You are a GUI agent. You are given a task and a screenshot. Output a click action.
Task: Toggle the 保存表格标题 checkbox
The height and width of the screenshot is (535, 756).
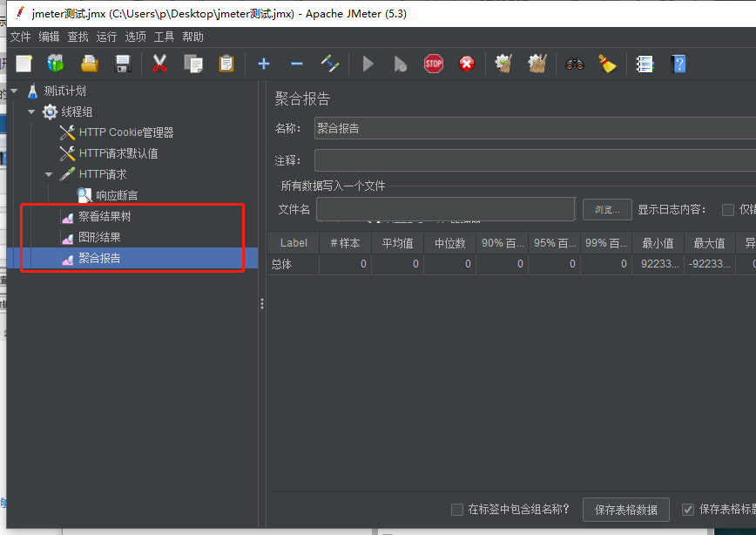coord(688,510)
